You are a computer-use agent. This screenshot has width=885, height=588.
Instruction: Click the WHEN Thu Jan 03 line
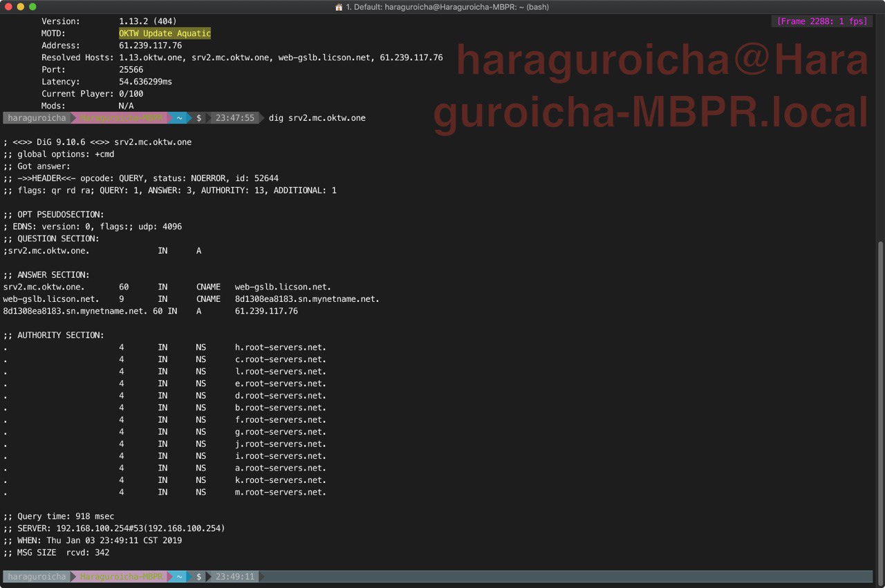(x=93, y=541)
